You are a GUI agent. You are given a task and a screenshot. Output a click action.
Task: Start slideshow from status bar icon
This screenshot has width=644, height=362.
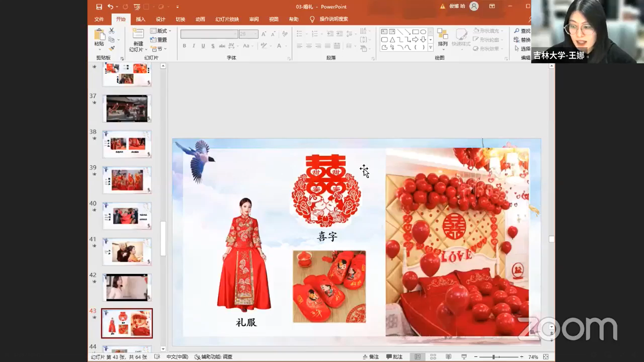(464, 357)
